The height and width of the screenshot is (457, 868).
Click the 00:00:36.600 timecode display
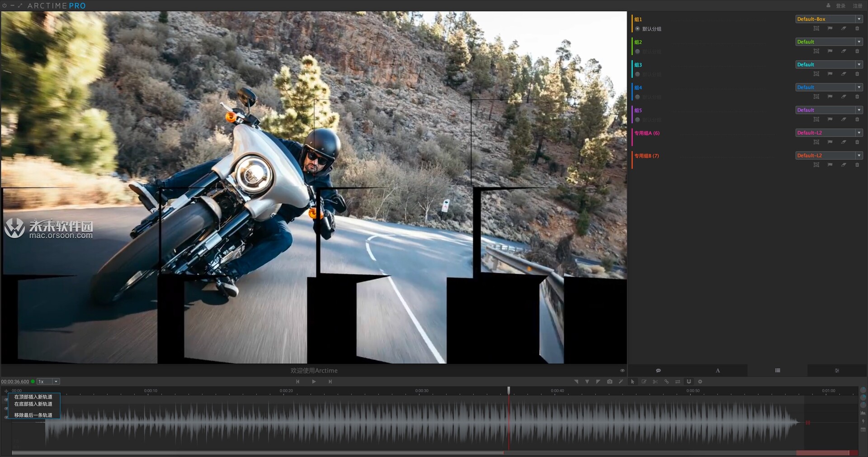15,382
